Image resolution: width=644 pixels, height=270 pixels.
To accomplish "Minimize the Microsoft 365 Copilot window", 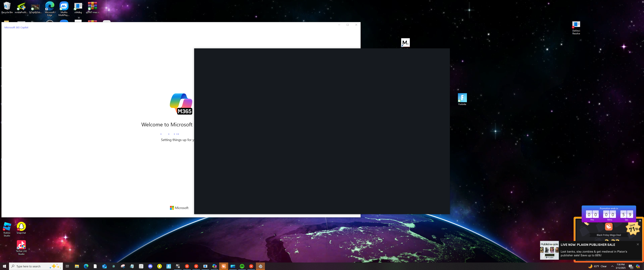I will (339, 25).
